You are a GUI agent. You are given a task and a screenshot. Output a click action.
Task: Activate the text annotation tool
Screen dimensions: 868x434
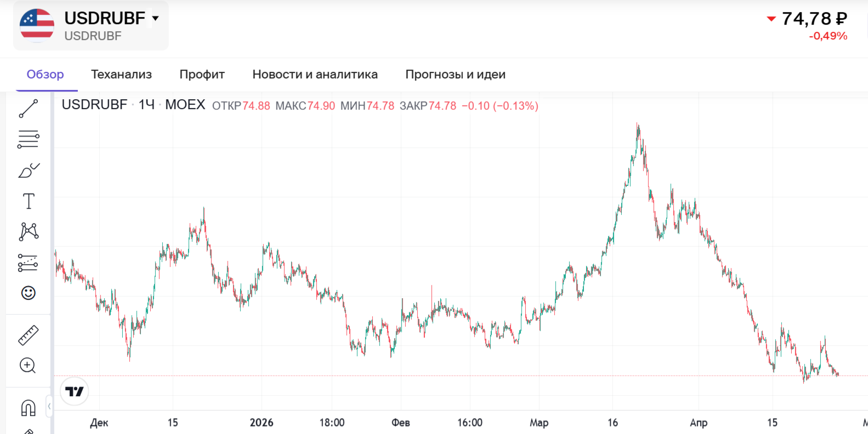[x=29, y=201]
